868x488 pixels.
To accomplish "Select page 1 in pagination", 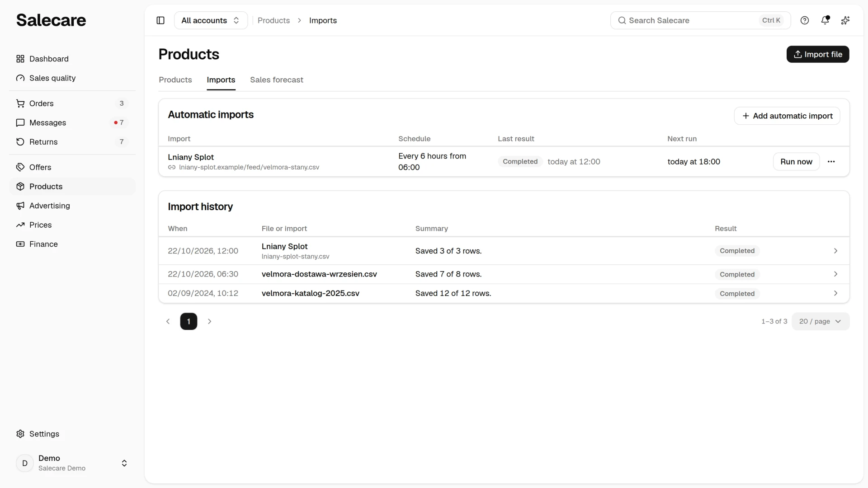I will tap(189, 321).
